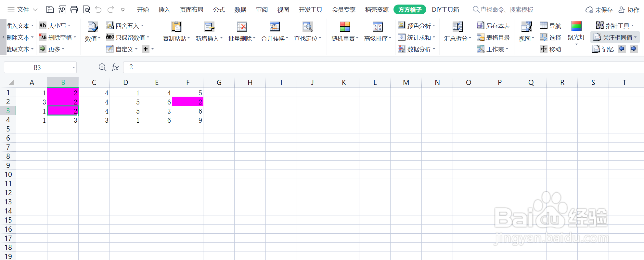
Task: Click the 批量删除 icon
Action: coord(242,26)
